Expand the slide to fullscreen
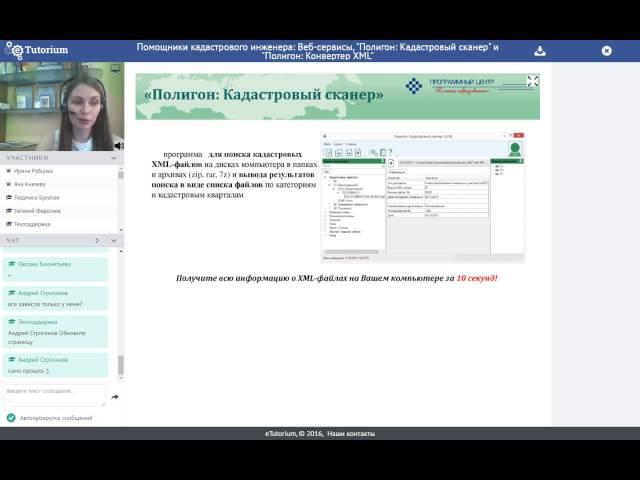 tap(532, 81)
